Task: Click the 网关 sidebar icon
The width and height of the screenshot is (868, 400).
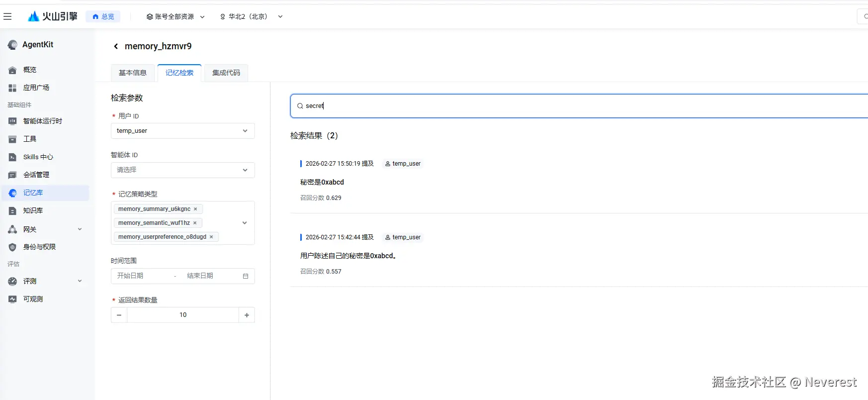Action: [x=12, y=229]
